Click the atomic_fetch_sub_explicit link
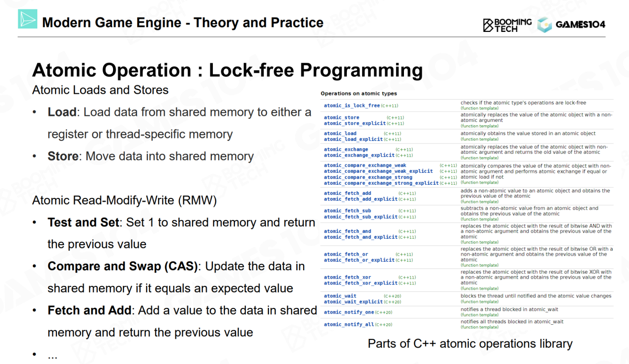629x364 pixels. point(360,217)
